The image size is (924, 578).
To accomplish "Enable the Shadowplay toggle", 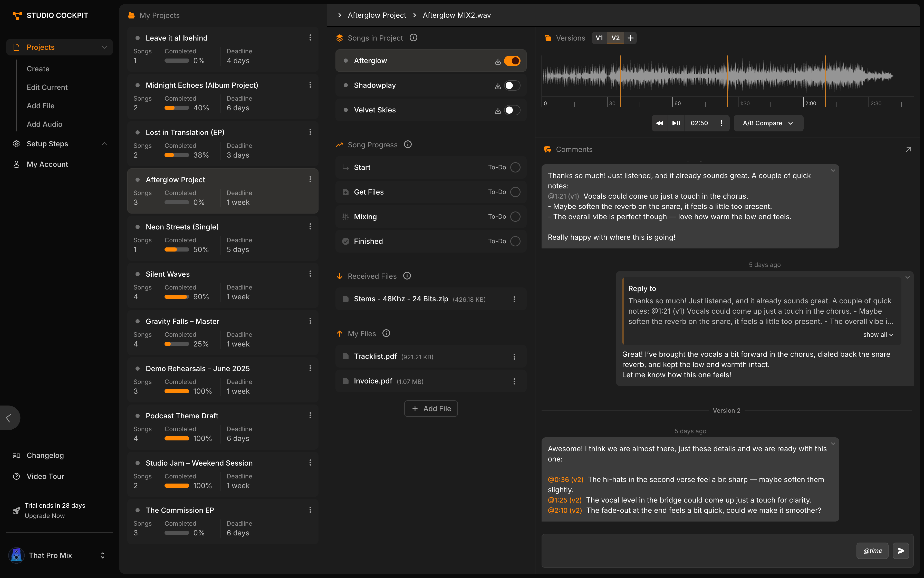I will 513,85.
